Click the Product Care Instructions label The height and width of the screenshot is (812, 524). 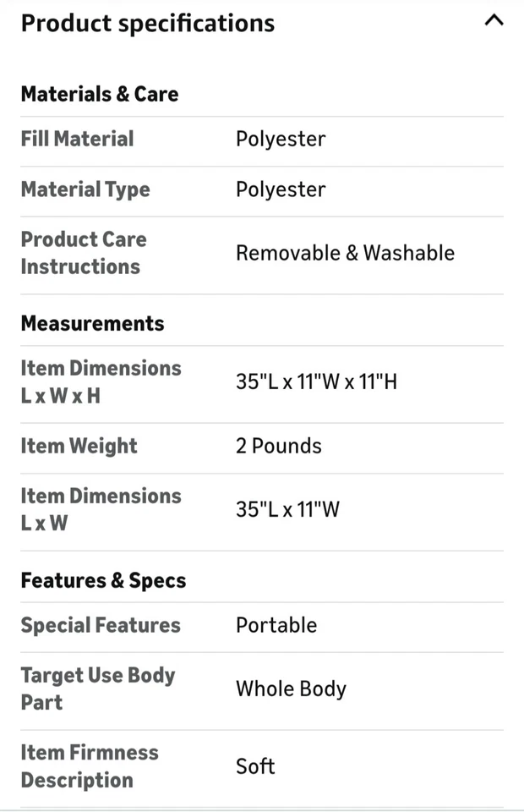click(x=83, y=253)
